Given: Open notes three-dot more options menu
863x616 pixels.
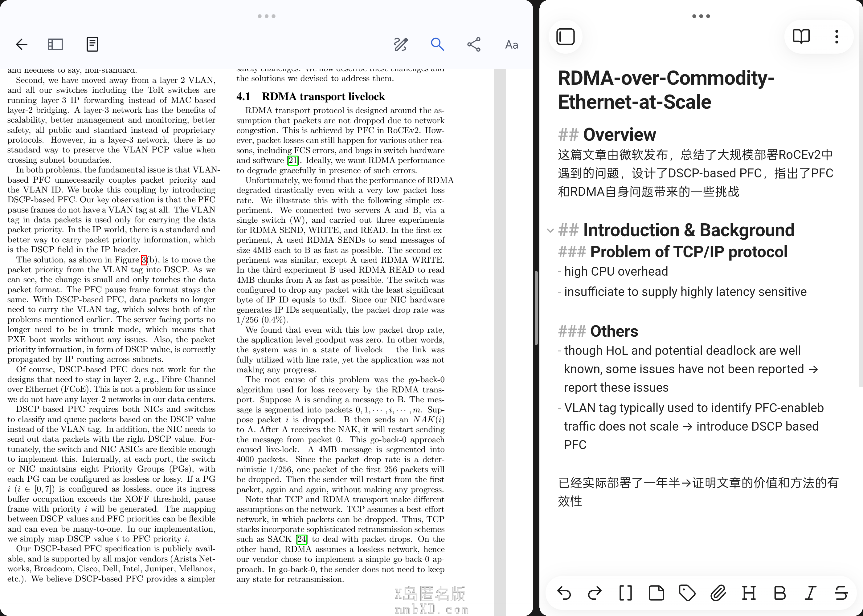Looking at the screenshot, I should 836,37.
